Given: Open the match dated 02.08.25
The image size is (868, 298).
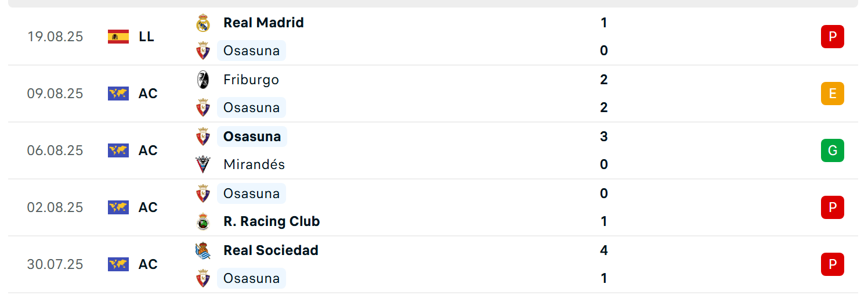Looking at the screenshot, I should click(433, 207).
